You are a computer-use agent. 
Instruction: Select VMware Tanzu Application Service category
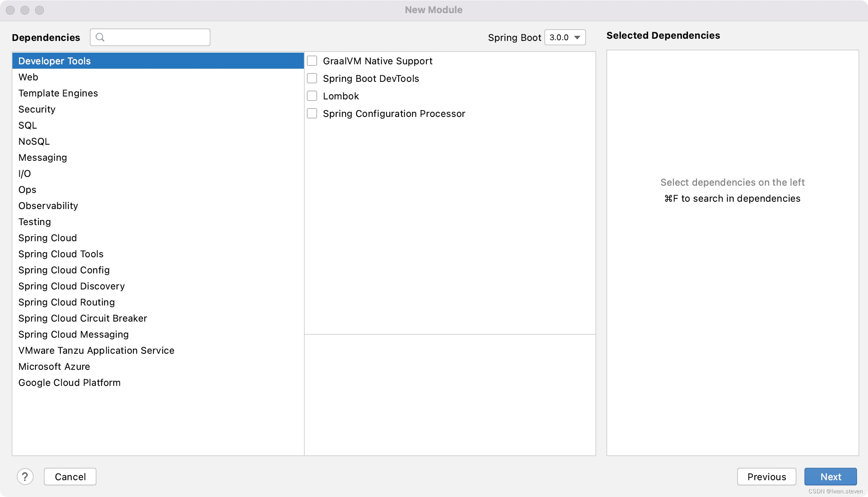click(x=158, y=350)
